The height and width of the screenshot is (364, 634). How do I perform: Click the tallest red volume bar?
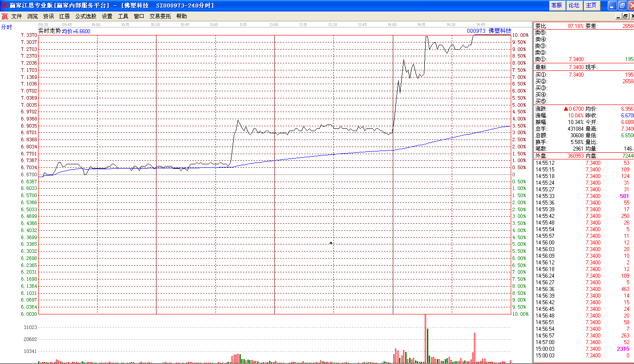(425, 338)
